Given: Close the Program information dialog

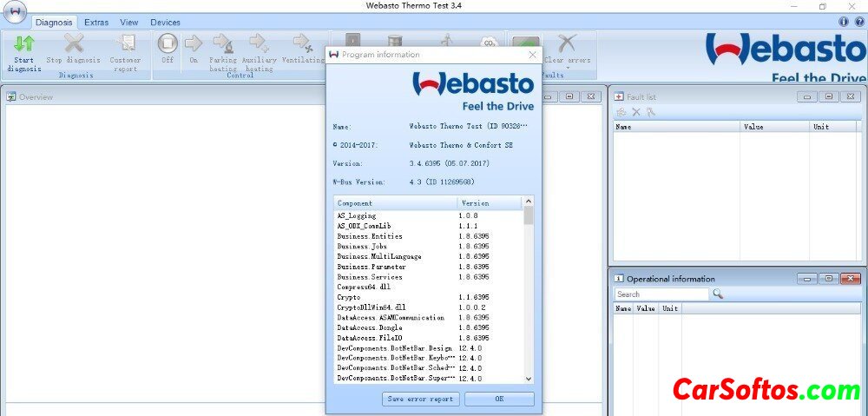Looking at the screenshot, I should pos(532,55).
